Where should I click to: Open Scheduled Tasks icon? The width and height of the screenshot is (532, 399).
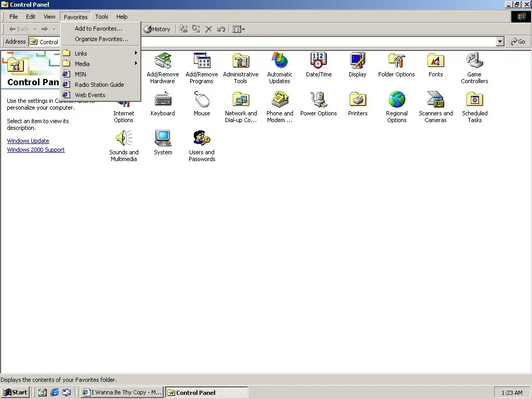475,107
